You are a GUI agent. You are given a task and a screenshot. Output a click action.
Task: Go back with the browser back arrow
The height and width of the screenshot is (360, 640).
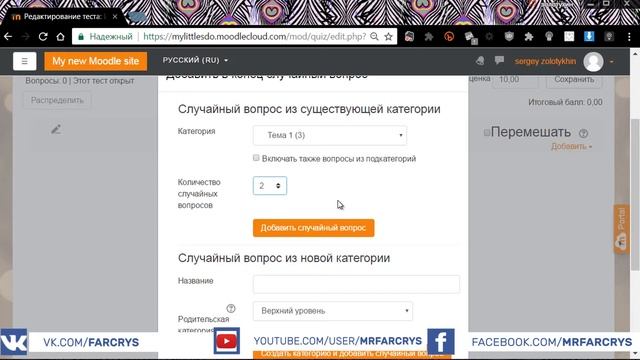coord(8,37)
